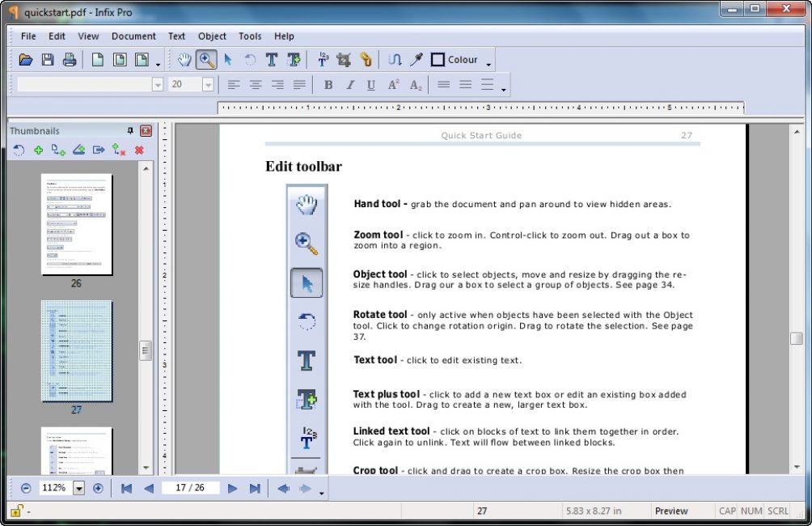Select the eyedropper pipette tool
This screenshot has width=812, height=526.
point(416,60)
